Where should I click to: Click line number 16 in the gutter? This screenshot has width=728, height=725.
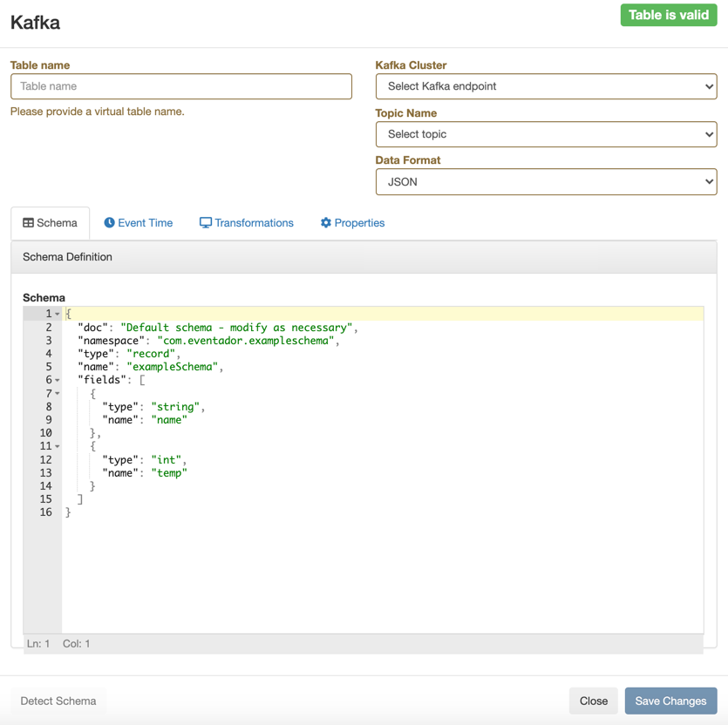[45, 512]
